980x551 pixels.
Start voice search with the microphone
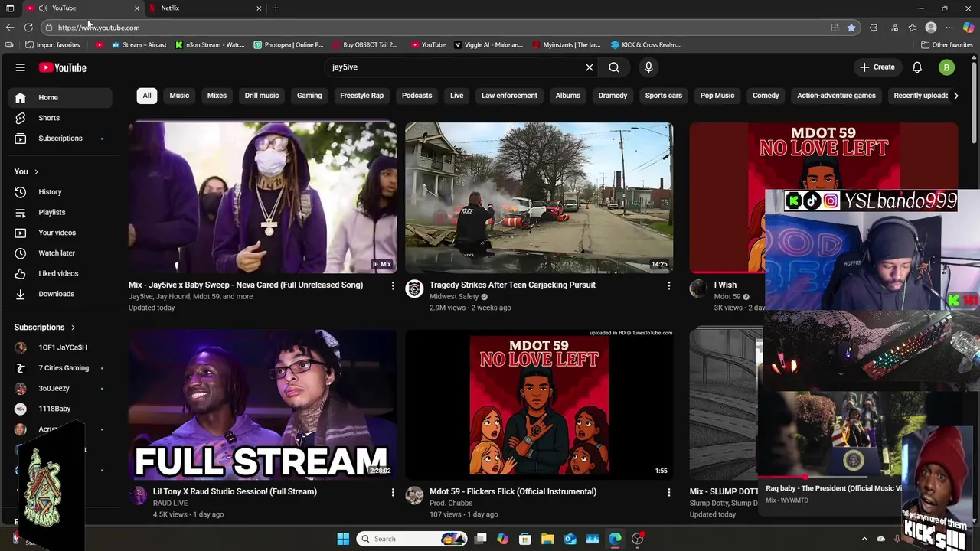(648, 67)
